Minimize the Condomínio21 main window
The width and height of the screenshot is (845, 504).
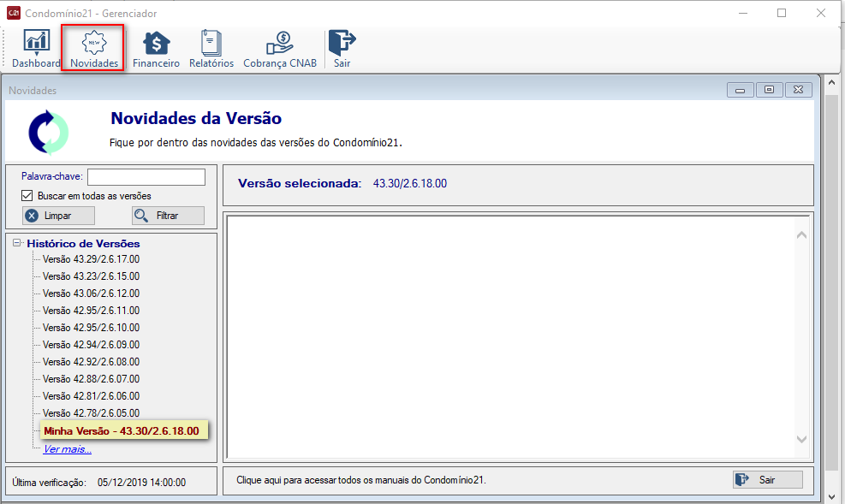coord(743,13)
